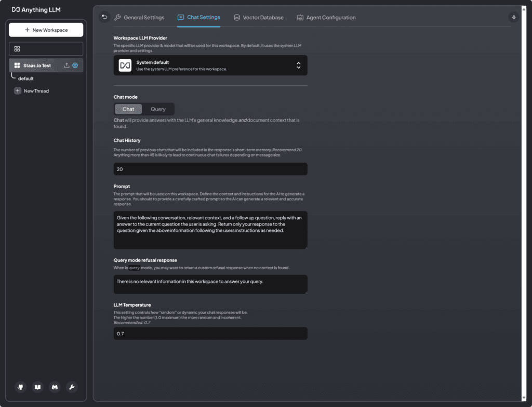
Task: Click the Chat History heading
Action: coord(127,140)
